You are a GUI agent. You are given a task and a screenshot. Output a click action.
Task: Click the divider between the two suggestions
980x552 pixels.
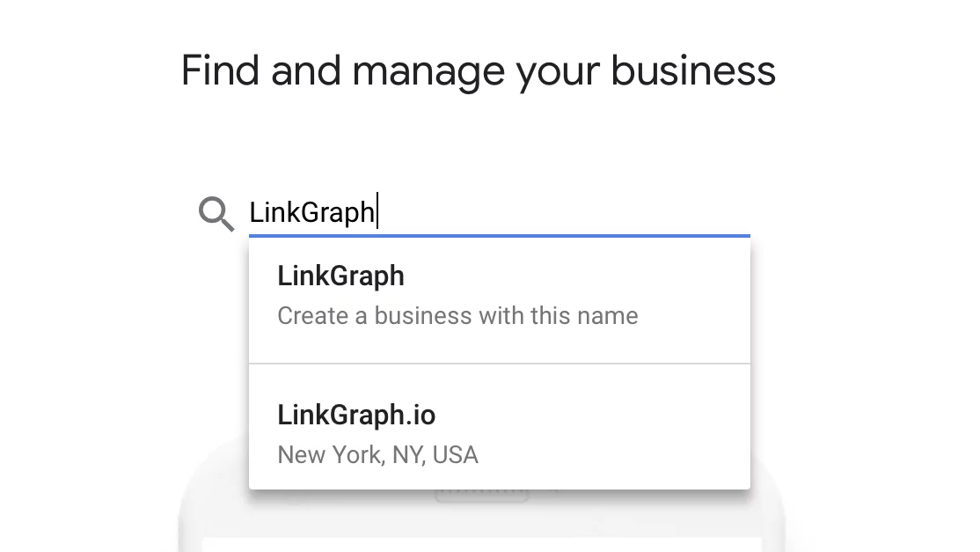tap(500, 364)
